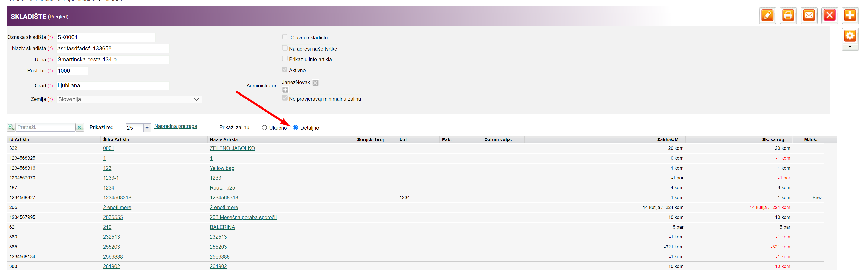Remove administrator JanezNovak with X icon
868x270 pixels.
point(315,83)
